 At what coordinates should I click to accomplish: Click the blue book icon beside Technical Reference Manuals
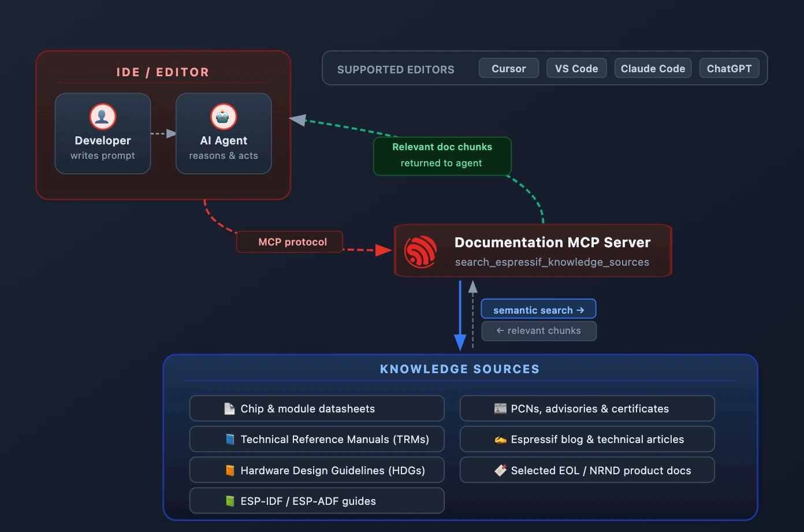(x=229, y=440)
